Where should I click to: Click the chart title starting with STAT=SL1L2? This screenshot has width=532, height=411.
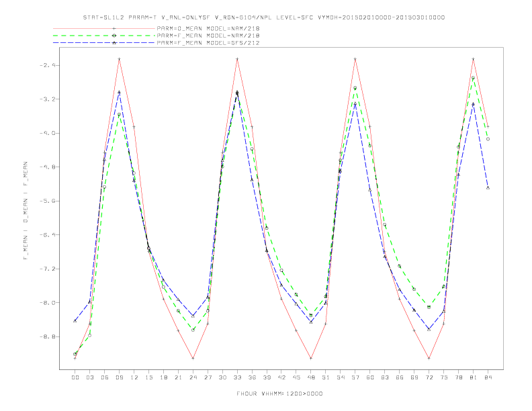click(x=264, y=17)
